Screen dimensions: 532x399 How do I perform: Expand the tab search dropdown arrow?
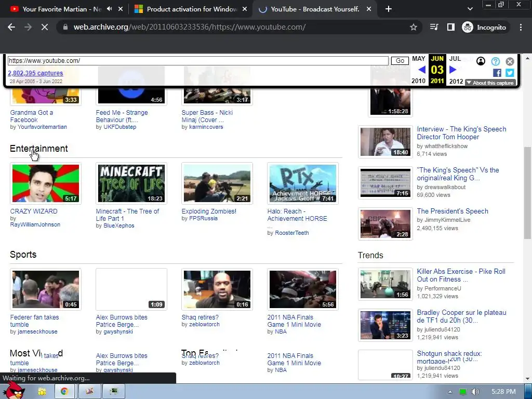coord(470,9)
